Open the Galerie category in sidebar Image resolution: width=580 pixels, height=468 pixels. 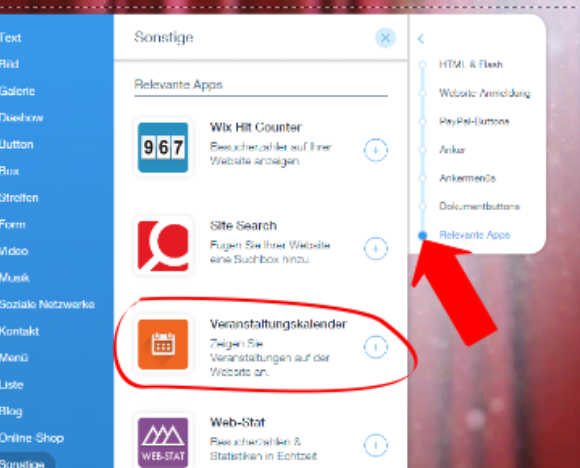pyautogui.click(x=17, y=91)
